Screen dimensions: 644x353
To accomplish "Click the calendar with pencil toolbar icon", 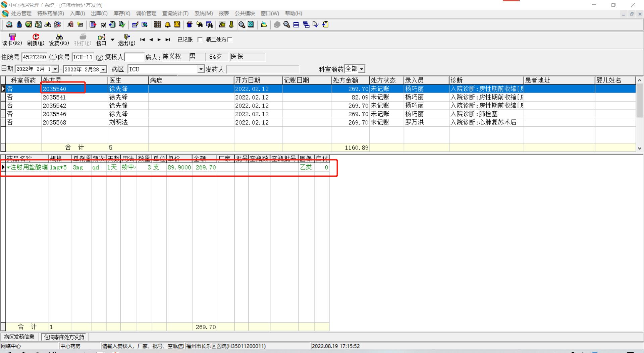I will [x=135, y=24].
